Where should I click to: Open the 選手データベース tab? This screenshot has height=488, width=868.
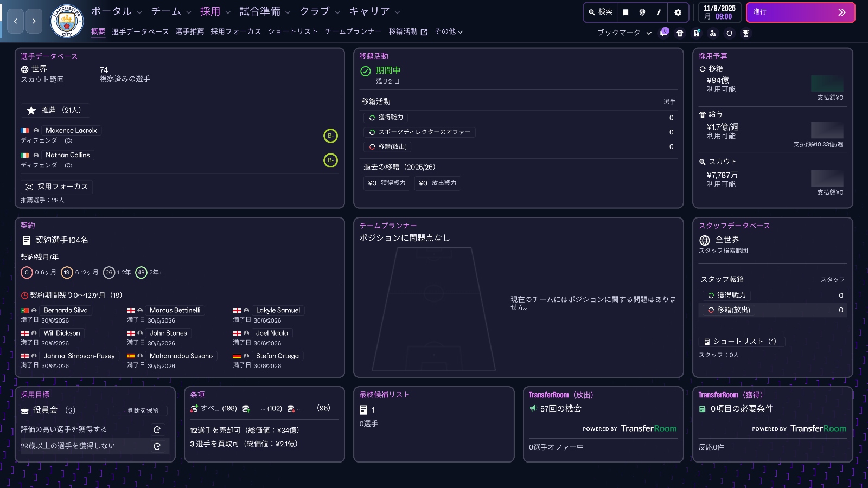[140, 31]
